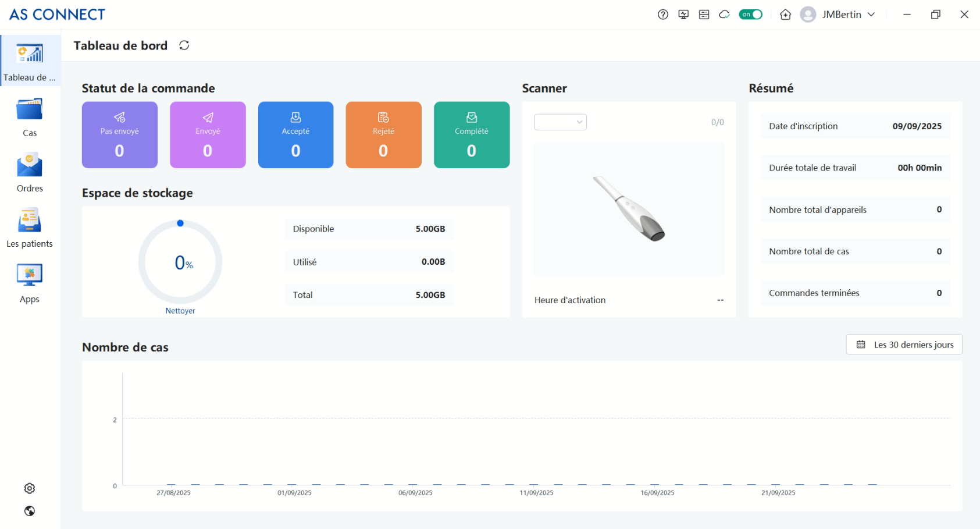Screen dimensions: 980x529
Task: Select the green 'Complété' order card
Action: 471,135
